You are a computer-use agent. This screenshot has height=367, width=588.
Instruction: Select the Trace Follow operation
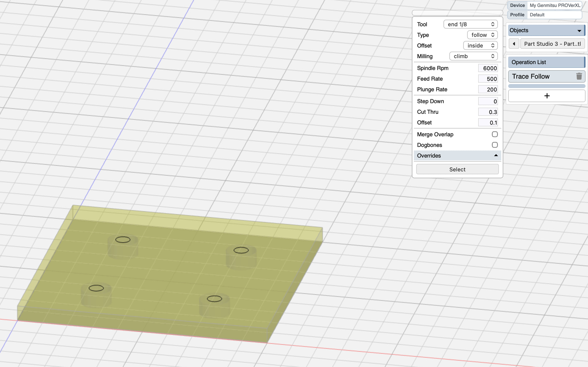539,76
